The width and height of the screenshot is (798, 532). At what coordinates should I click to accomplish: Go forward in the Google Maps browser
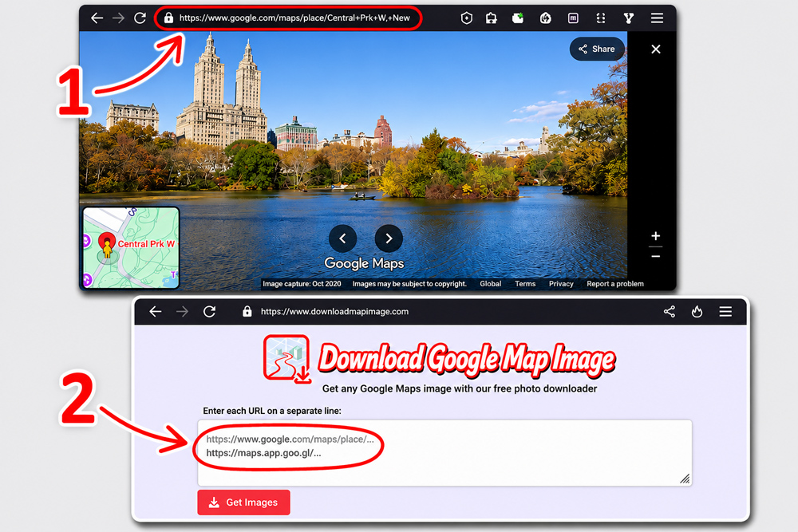pyautogui.click(x=119, y=18)
